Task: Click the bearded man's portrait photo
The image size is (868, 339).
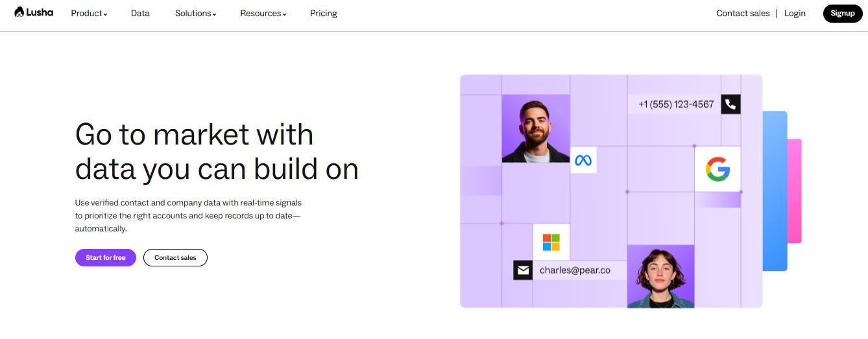Action: (x=536, y=128)
